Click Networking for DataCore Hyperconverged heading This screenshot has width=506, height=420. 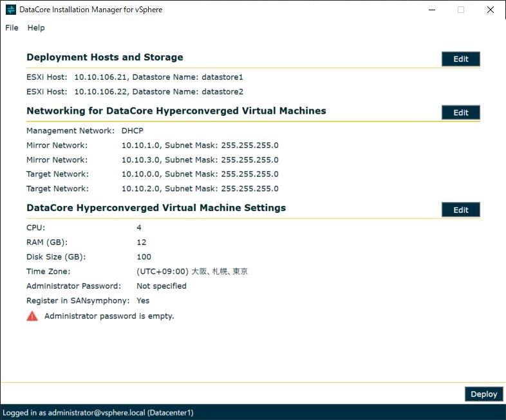click(x=176, y=111)
